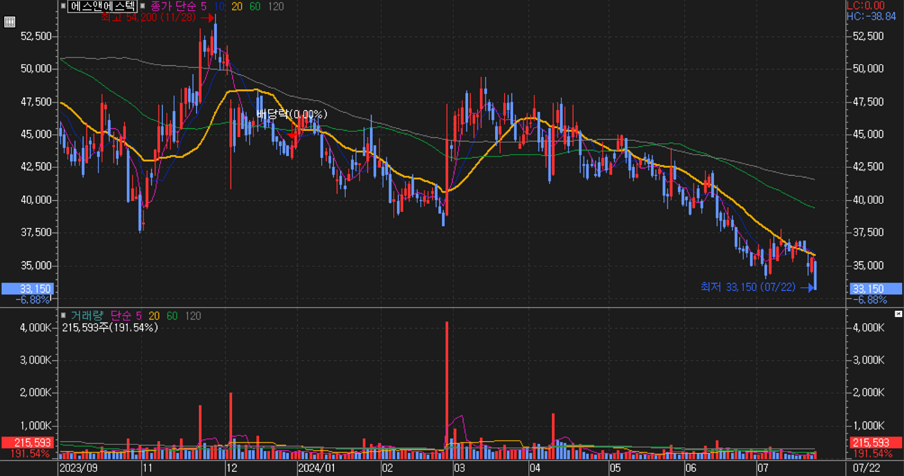
Task: Toggle the 120-day price moving average label
Action: click(276, 6)
